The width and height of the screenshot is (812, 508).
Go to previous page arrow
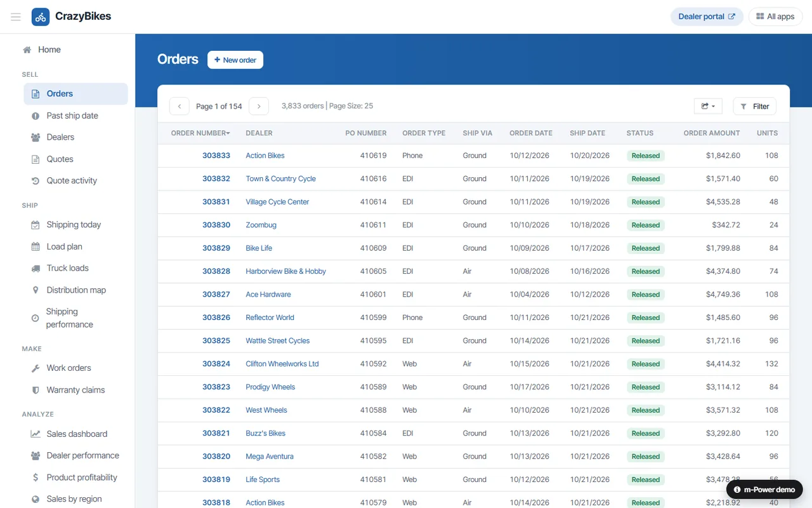pos(180,106)
